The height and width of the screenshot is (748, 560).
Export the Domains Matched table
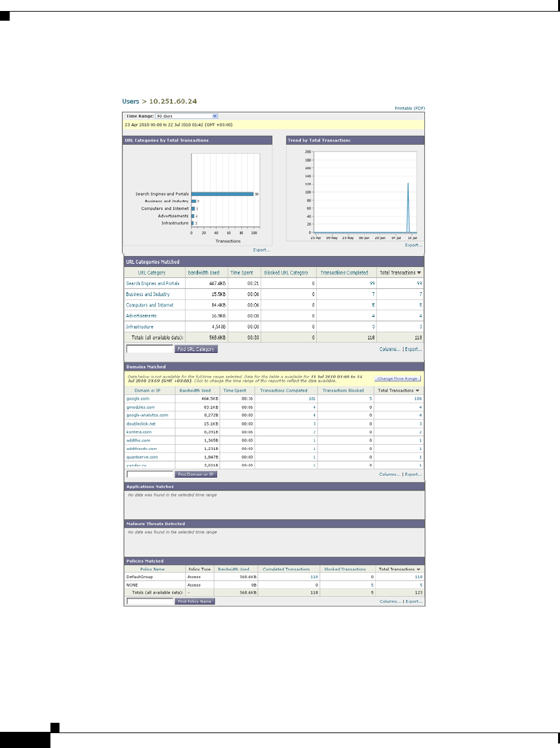click(x=413, y=474)
